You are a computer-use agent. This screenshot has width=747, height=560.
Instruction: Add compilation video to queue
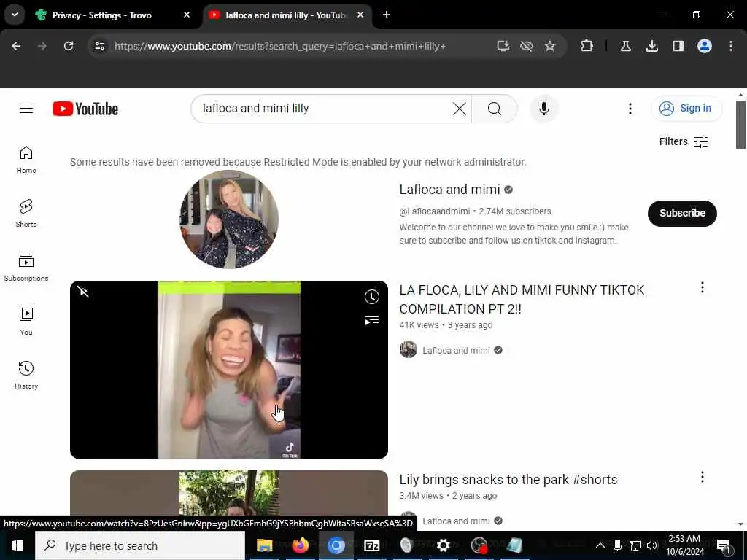[371, 321]
